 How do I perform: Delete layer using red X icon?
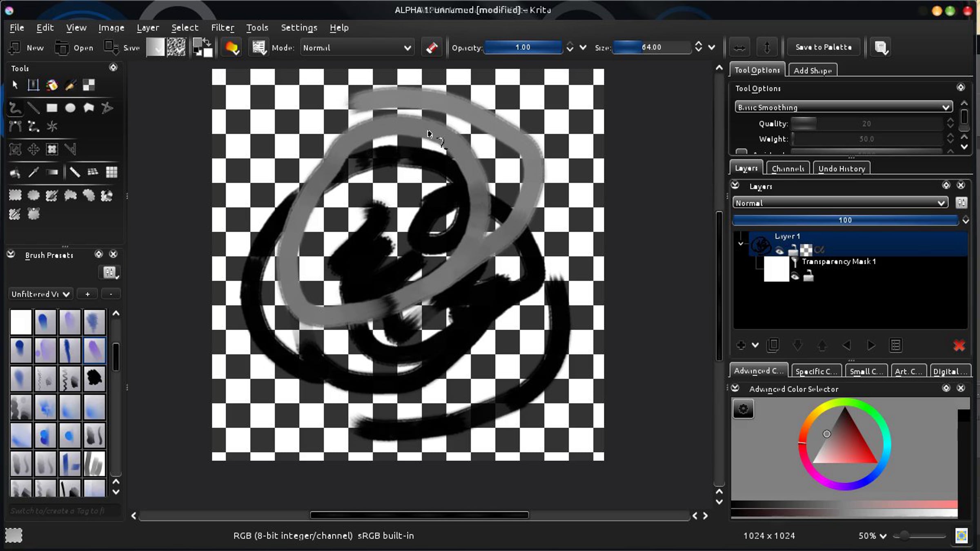(x=959, y=346)
